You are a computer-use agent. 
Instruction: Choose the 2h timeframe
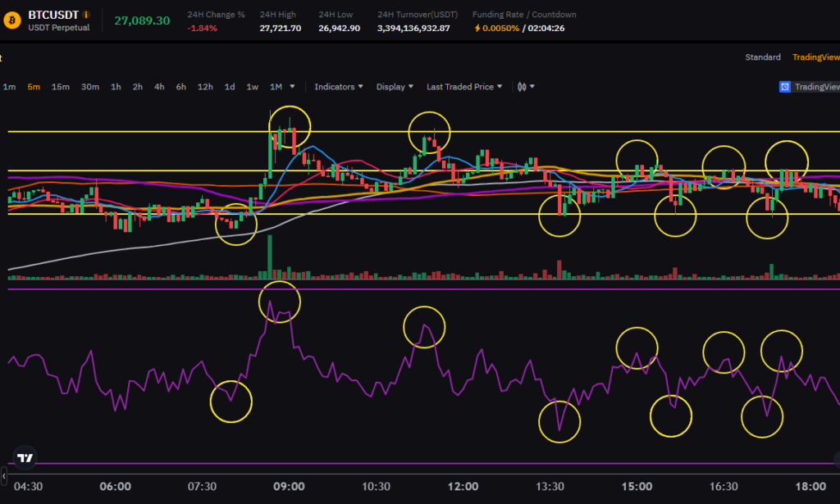click(x=138, y=87)
